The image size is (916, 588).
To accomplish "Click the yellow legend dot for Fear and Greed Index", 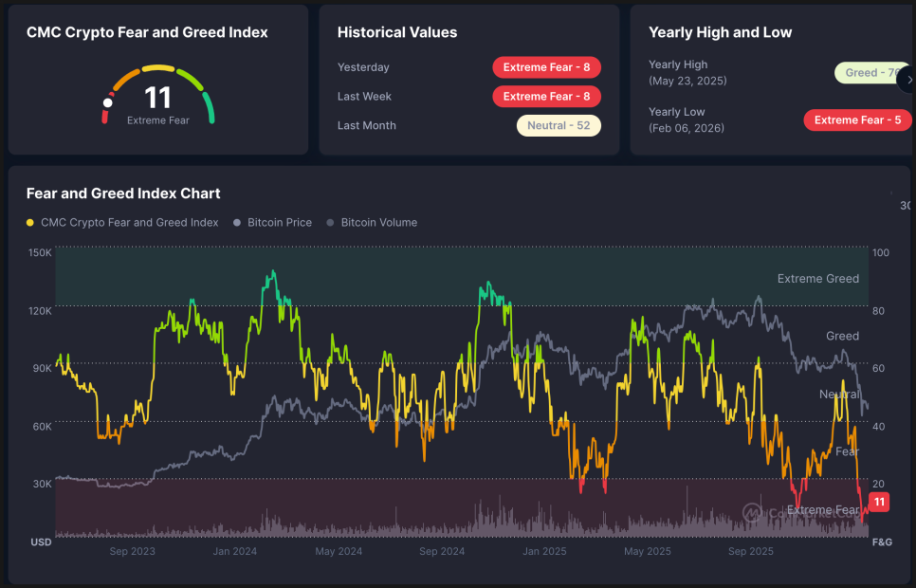I will click(x=30, y=223).
